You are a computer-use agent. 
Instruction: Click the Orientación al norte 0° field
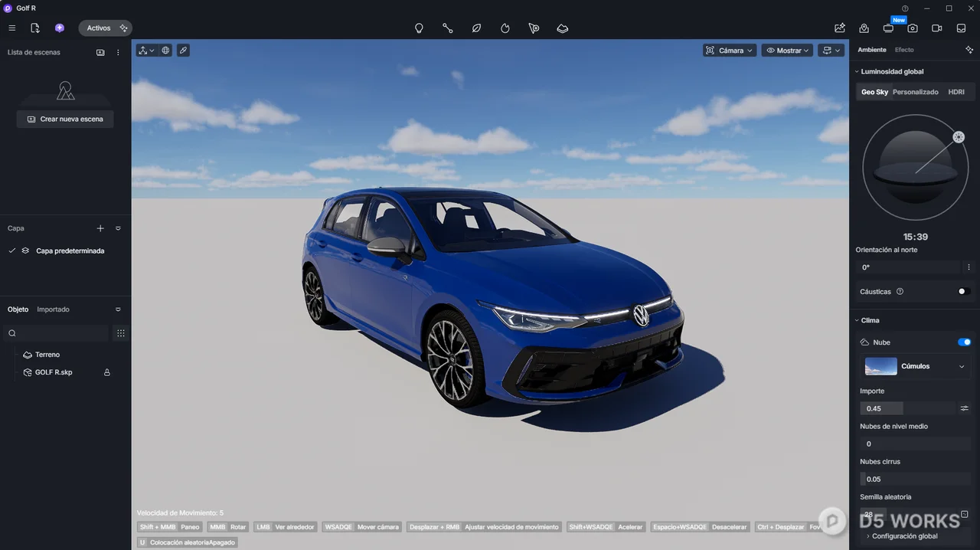click(x=907, y=267)
